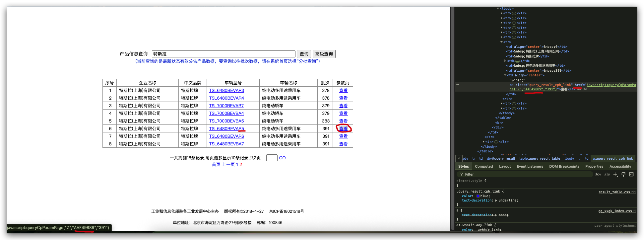Open model link TSL6480BEVAR3
Viewport: 644px width, 240px height.
tap(226, 91)
